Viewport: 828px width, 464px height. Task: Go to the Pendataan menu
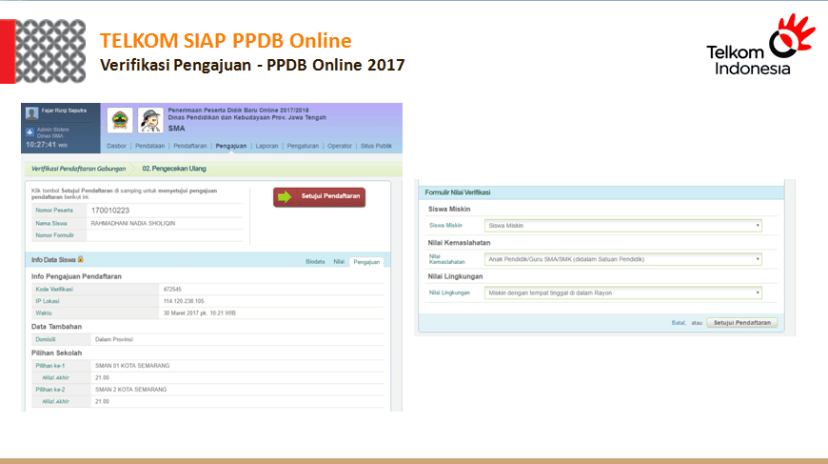tap(150, 146)
